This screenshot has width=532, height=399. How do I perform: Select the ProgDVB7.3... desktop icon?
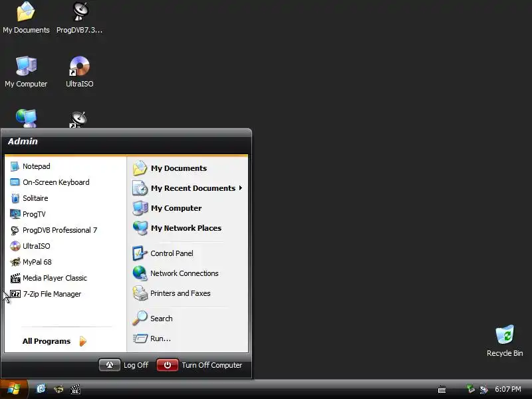[80, 18]
